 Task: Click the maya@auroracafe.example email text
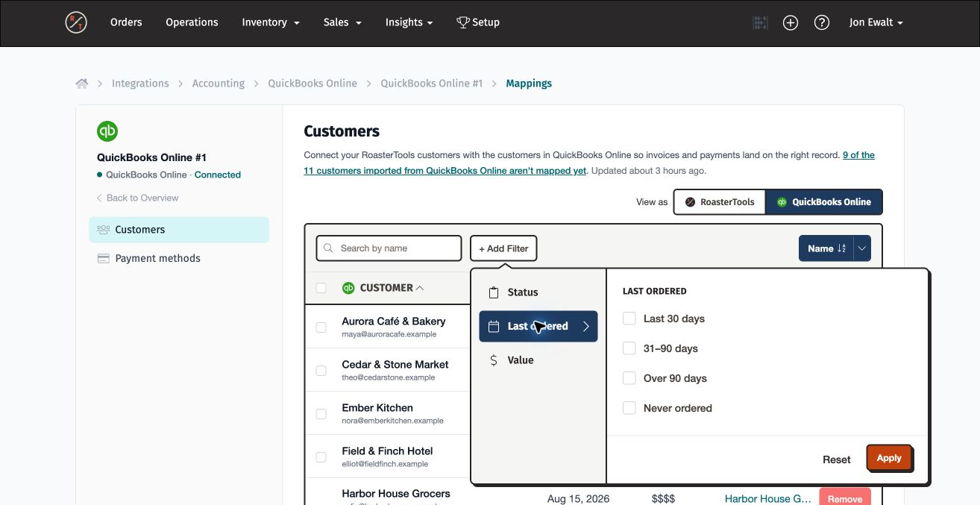pos(389,334)
